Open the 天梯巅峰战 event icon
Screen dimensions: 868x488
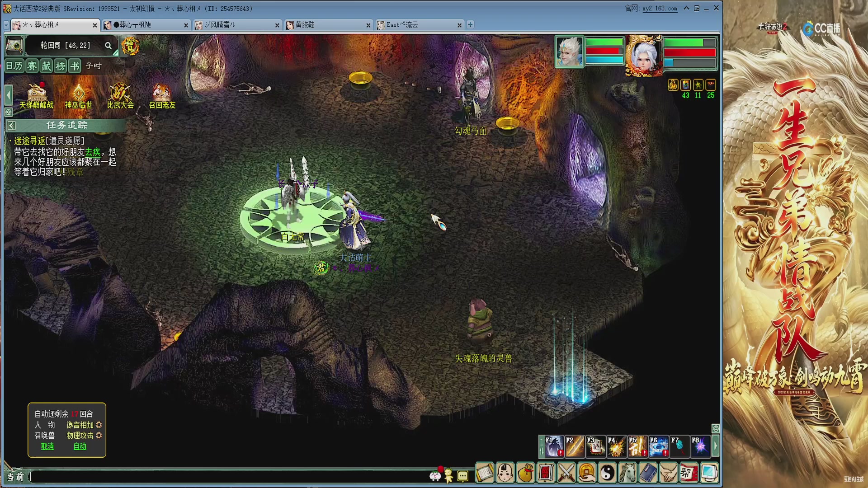click(36, 96)
